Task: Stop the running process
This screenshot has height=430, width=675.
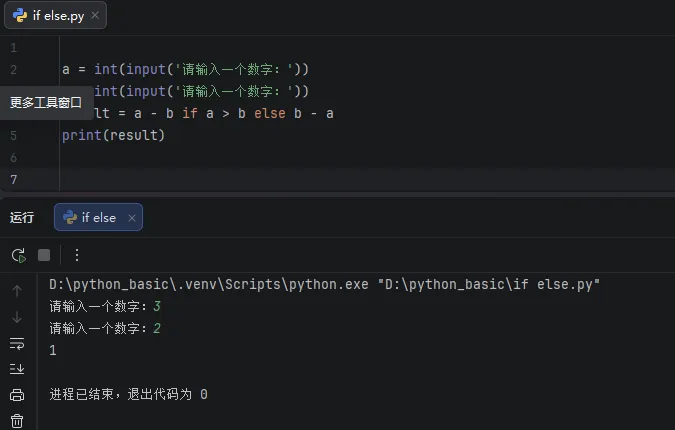Action: [44, 255]
